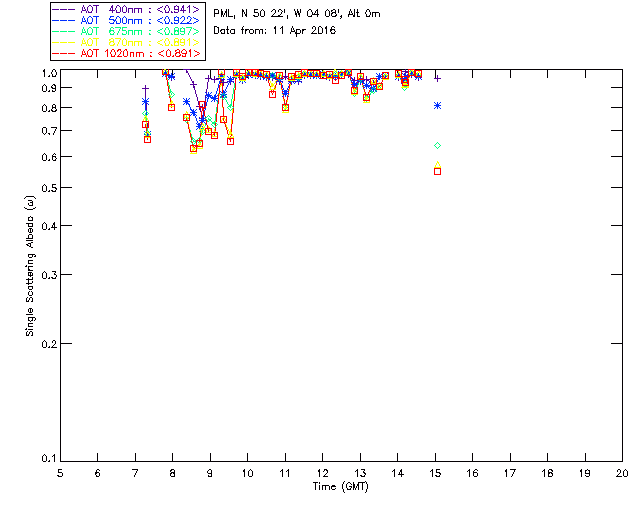This screenshot has height=512, width=640.
Task: Click the 0.1 label on the y-axis
Action: pos(45,459)
